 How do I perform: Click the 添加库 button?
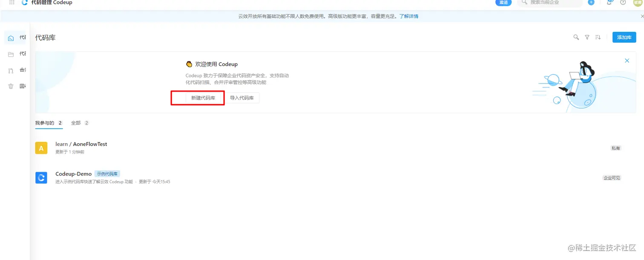pos(624,38)
